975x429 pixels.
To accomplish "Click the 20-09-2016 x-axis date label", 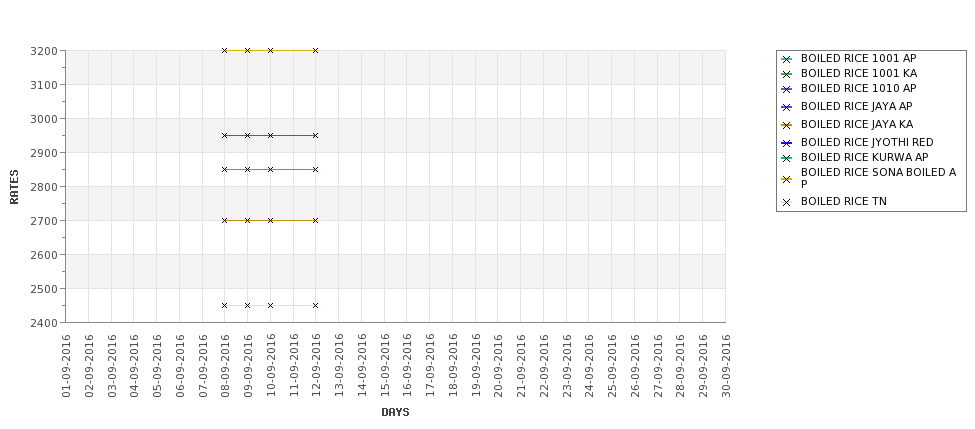I will point(498,366).
